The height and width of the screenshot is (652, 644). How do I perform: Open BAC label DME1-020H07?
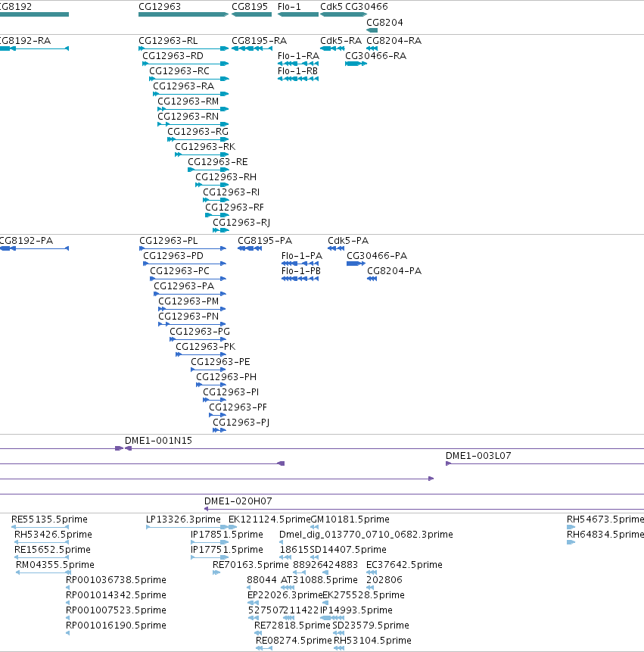(238, 501)
